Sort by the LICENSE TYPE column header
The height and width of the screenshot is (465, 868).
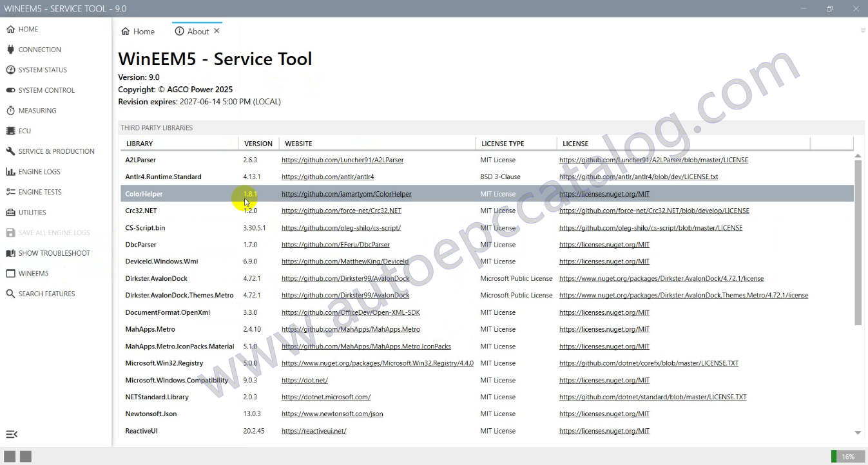click(516, 144)
